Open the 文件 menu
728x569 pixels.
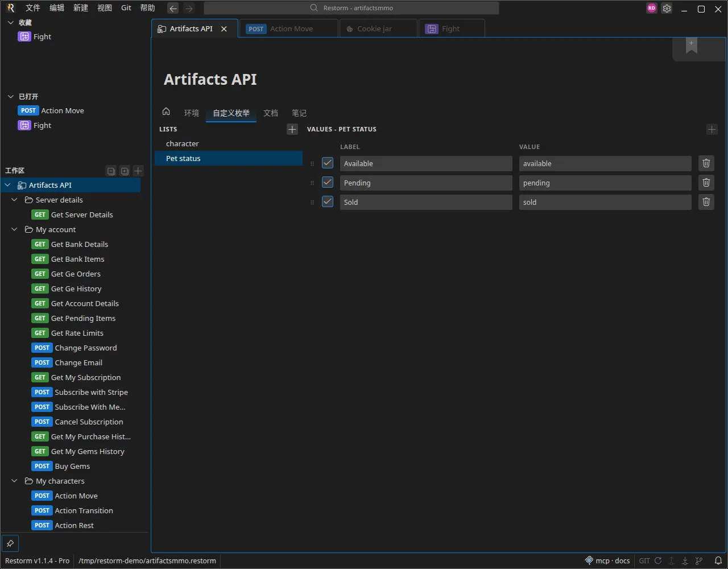(x=33, y=8)
